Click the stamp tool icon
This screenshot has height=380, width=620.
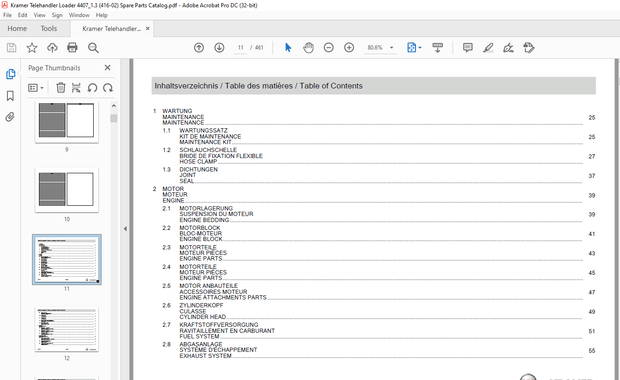[x=529, y=48]
